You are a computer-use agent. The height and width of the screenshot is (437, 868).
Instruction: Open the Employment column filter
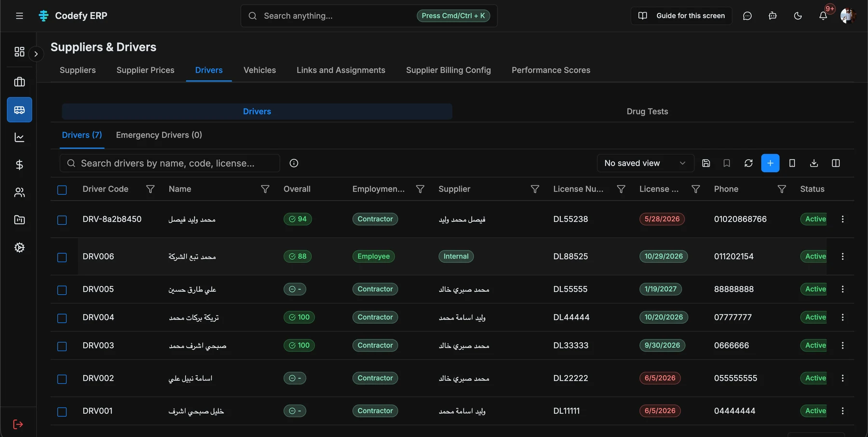click(420, 189)
